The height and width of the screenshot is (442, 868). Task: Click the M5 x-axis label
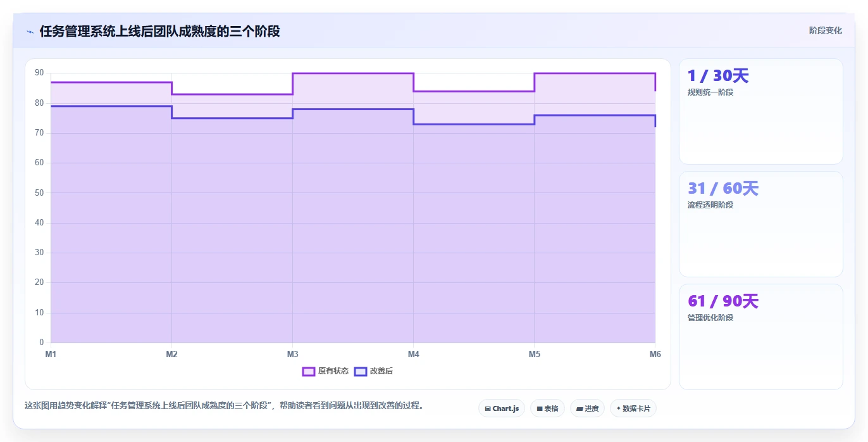535,354
